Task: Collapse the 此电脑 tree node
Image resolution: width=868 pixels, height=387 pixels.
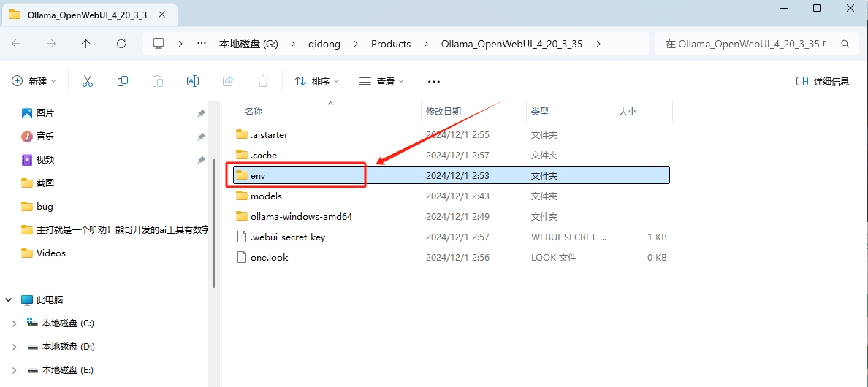Action: (9, 299)
